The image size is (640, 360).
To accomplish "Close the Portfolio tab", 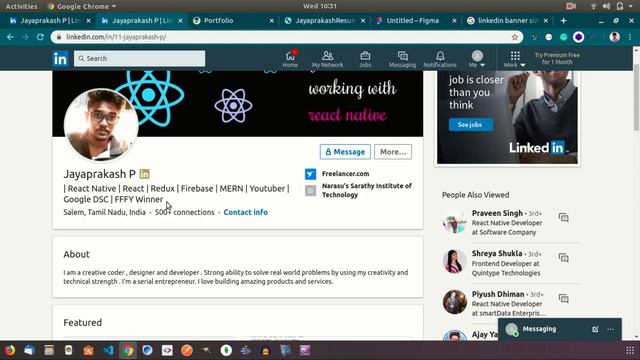I will pyautogui.click(x=272, y=20).
